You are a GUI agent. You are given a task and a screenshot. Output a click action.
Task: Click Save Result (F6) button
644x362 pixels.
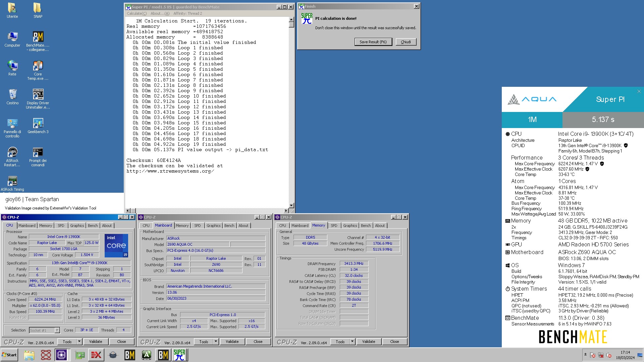[373, 42]
